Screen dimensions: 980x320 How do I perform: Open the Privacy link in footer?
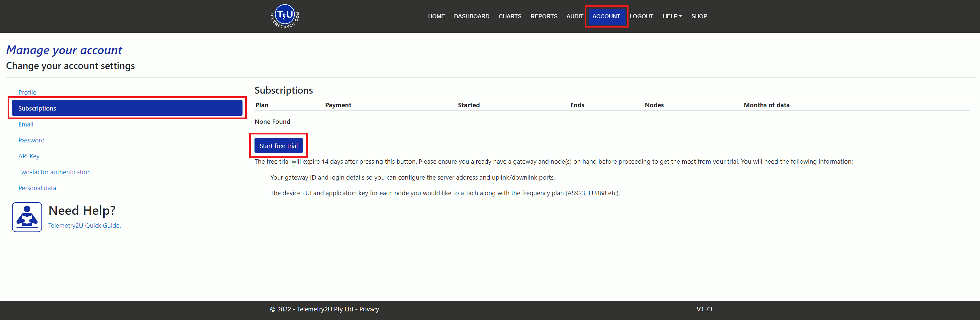tap(369, 309)
